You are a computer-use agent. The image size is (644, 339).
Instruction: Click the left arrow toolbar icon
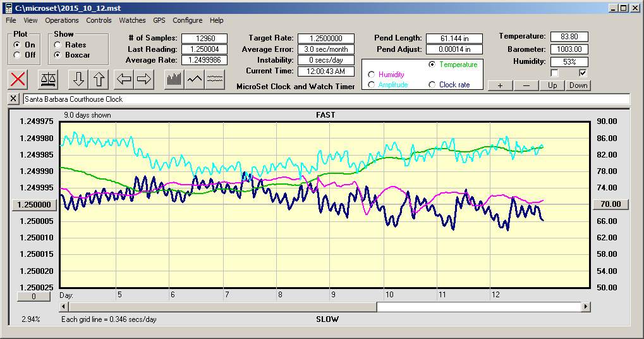(124, 79)
